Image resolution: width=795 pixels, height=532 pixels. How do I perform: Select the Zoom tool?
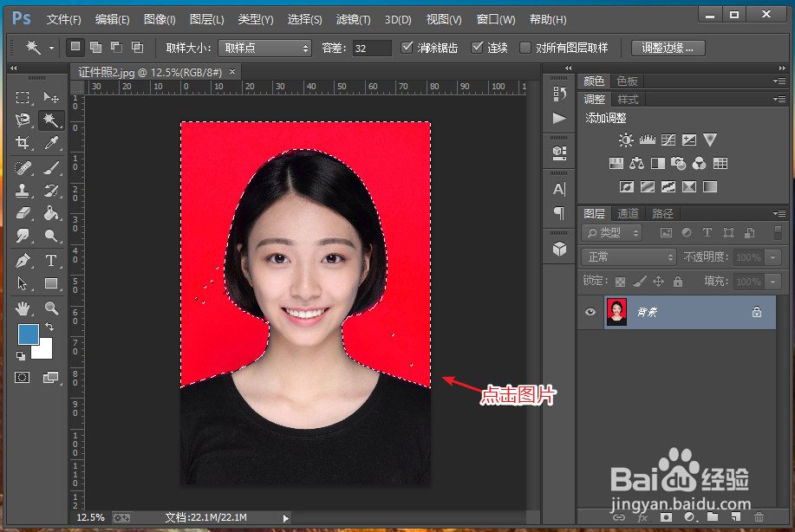pos(50,308)
